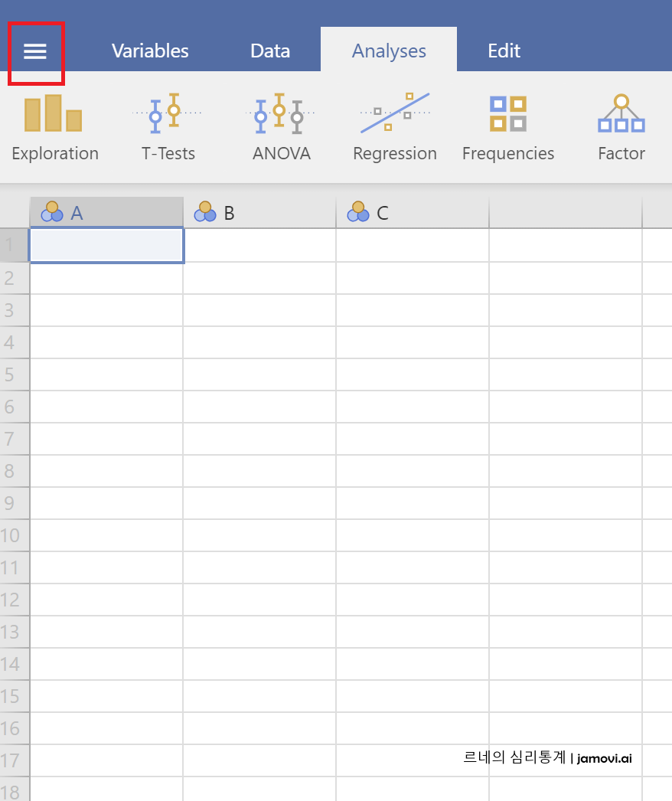Select row header 7

point(15,439)
